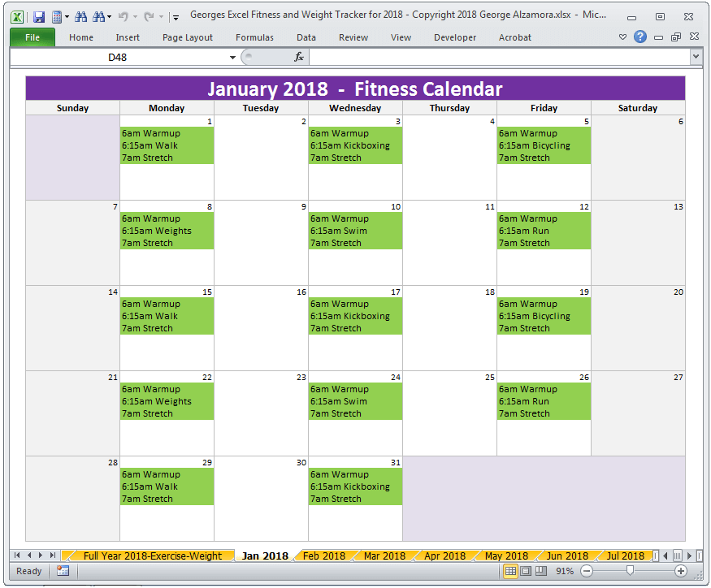The height and width of the screenshot is (588, 711).
Task: Go to the previous sheet tab arrow
Action: (x=29, y=556)
